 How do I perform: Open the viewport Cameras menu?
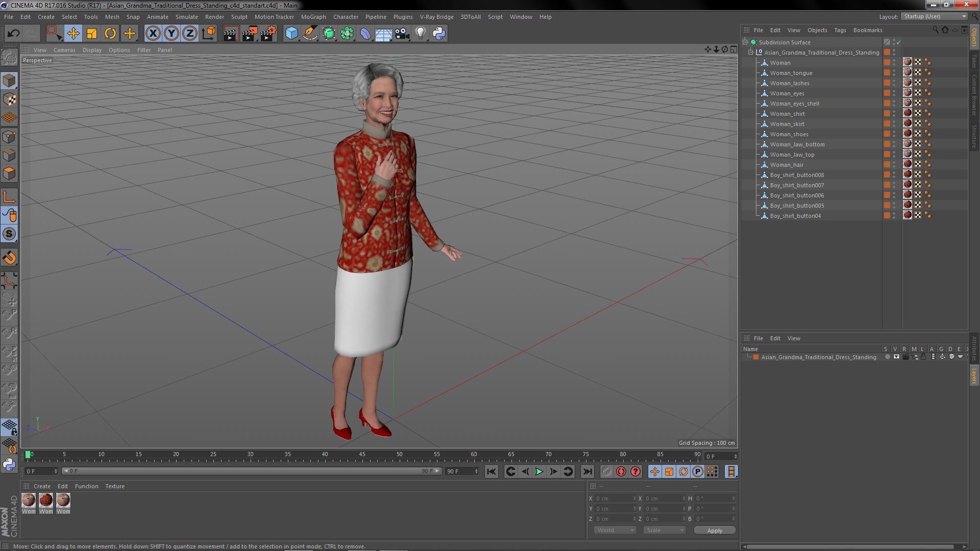coord(64,50)
